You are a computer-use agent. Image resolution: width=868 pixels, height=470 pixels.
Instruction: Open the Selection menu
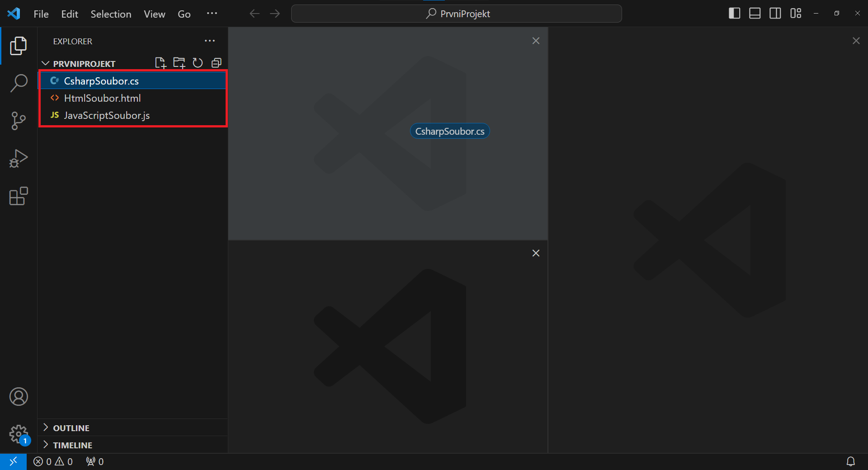click(x=111, y=14)
